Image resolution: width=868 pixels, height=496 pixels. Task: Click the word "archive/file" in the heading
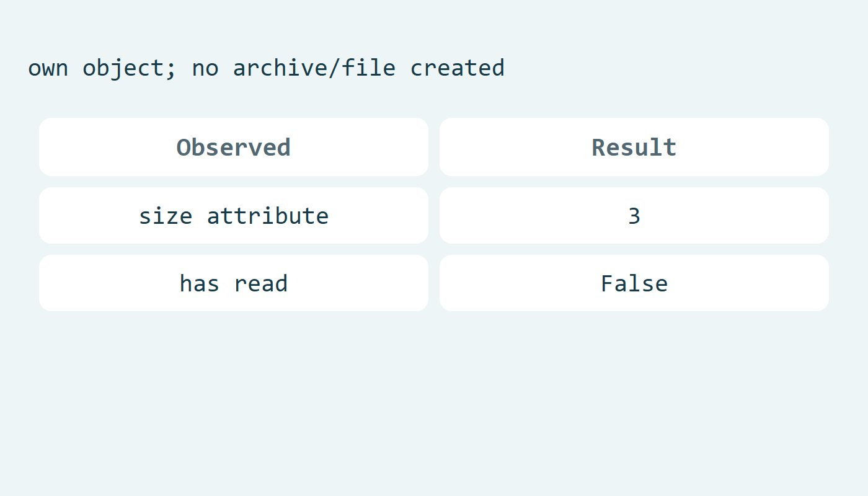314,68
